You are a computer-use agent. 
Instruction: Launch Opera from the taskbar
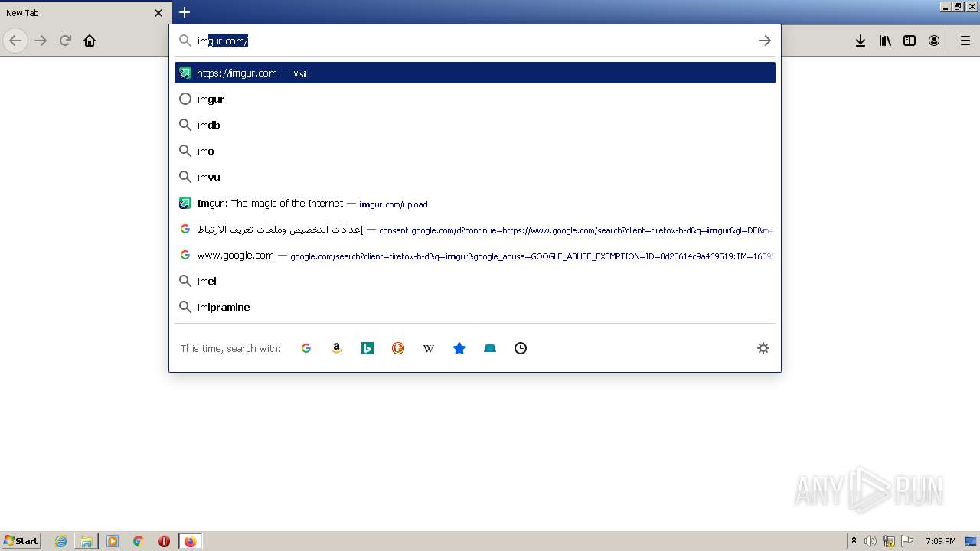164,541
